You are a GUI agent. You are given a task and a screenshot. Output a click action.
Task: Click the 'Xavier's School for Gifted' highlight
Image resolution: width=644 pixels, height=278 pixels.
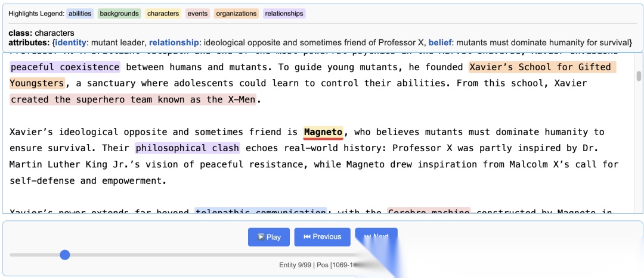(x=543, y=67)
